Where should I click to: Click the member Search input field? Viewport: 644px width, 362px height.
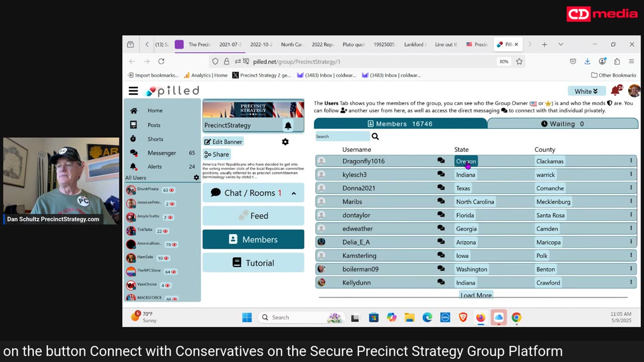pyautogui.click(x=342, y=136)
